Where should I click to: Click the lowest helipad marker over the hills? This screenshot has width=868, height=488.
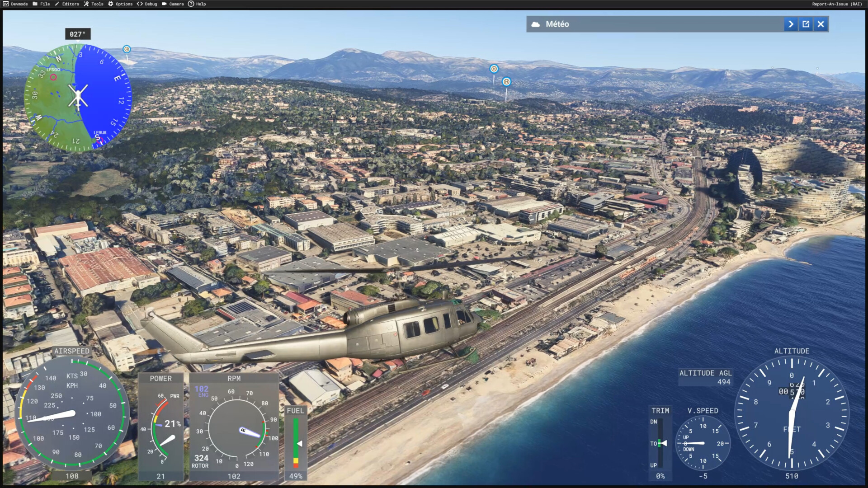coord(506,82)
